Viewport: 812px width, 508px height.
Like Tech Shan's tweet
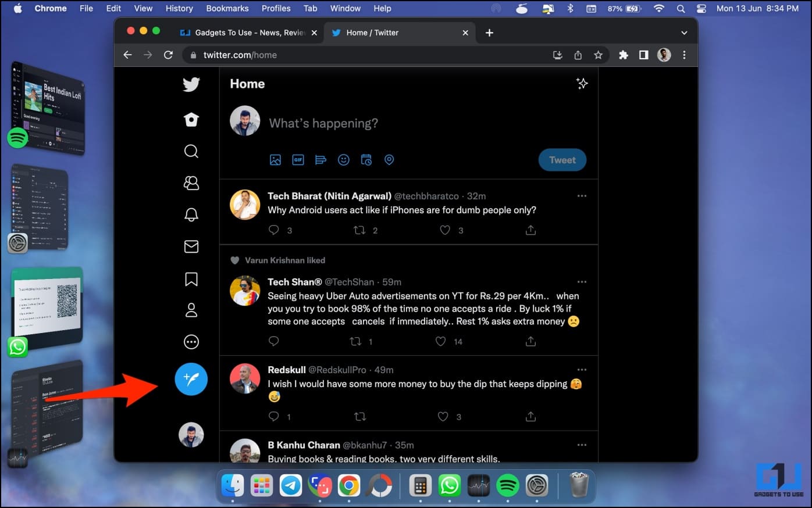[x=441, y=341]
